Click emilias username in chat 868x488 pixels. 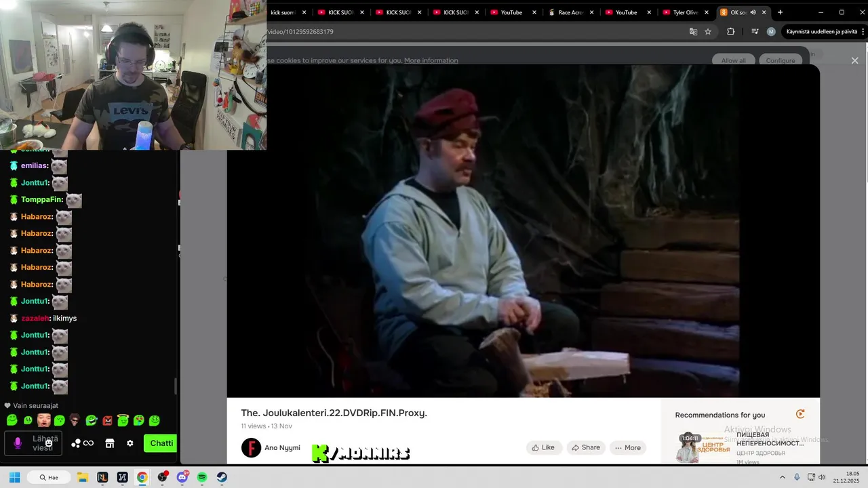point(34,165)
